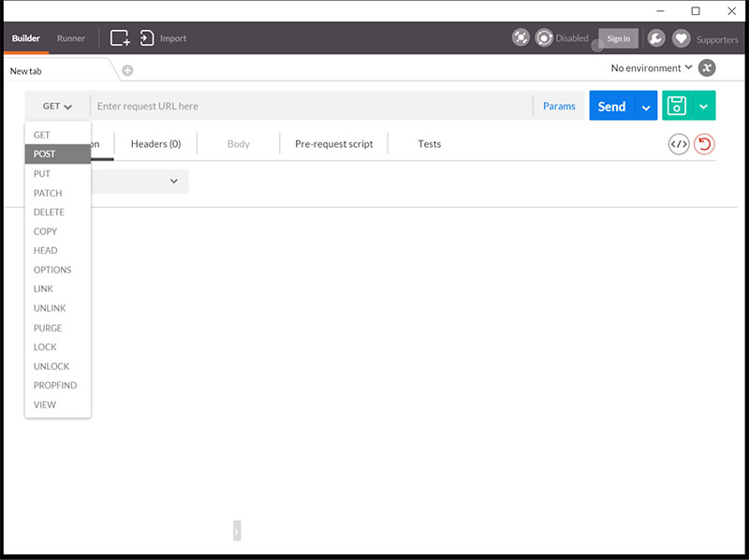Reset request with red undo icon
The width and height of the screenshot is (749, 560).
point(704,144)
